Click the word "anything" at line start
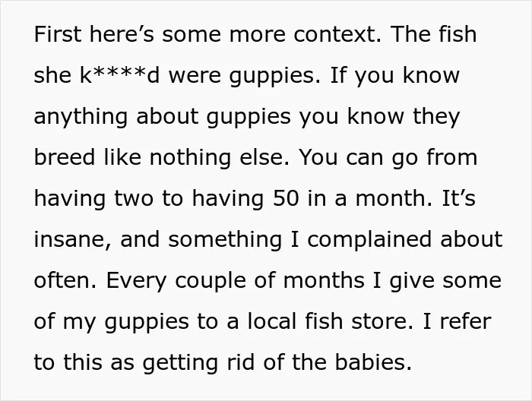532x401 pixels. pyautogui.click(x=81, y=117)
